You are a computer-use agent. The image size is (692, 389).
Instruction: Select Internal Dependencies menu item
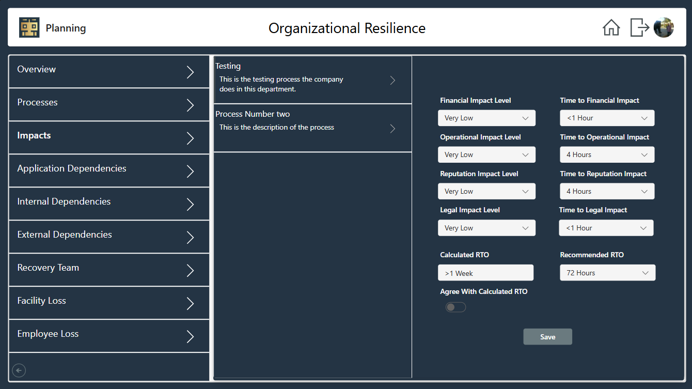(109, 204)
